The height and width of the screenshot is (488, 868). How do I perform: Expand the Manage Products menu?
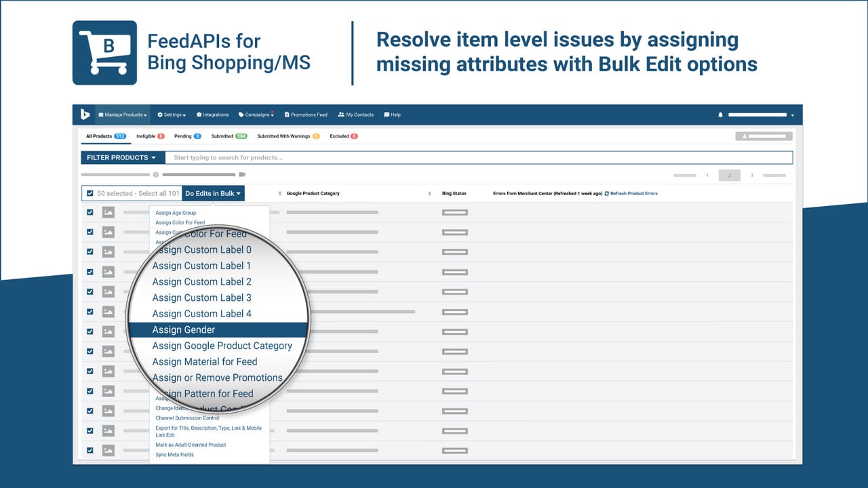pos(123,115)
